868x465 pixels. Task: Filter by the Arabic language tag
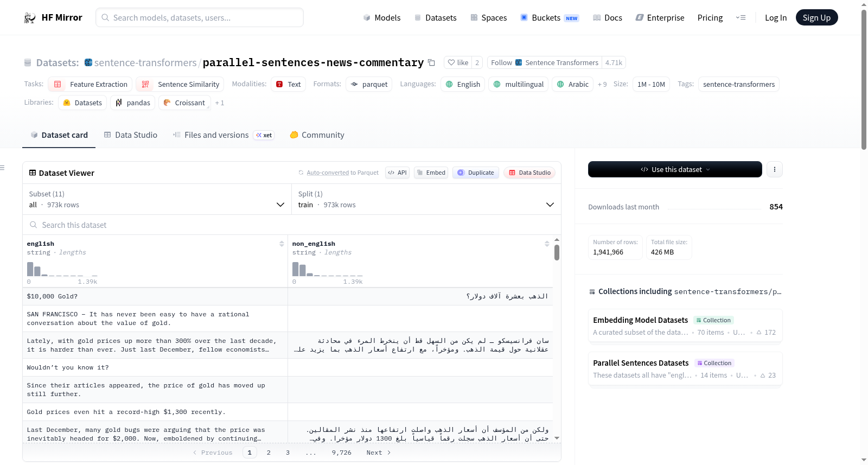pos(572,84)
